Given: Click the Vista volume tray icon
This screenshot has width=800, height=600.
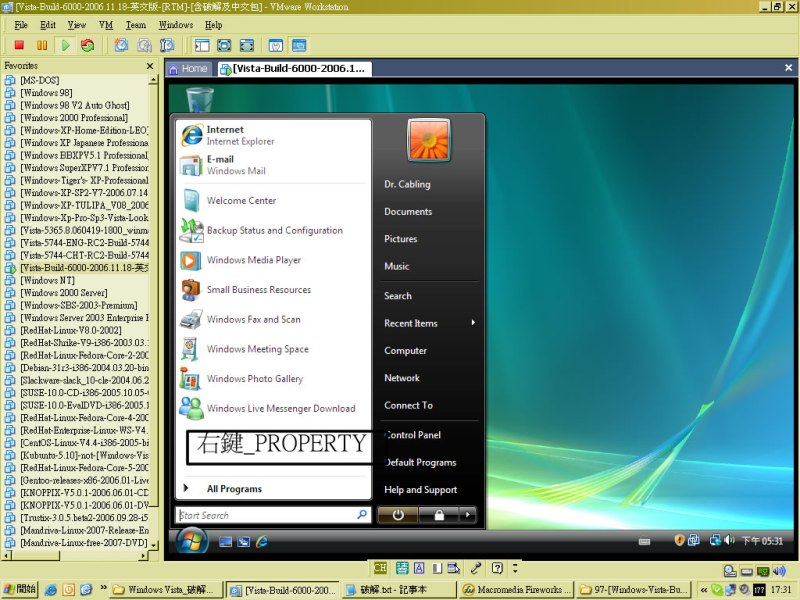Looking at the screenshot, I should point(730,540).
